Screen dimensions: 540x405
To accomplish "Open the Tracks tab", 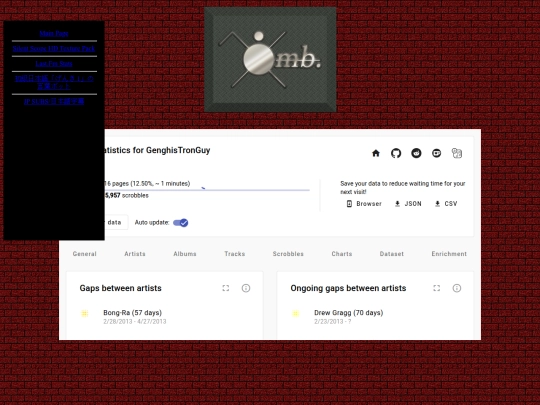I will [x=235, y=254].
